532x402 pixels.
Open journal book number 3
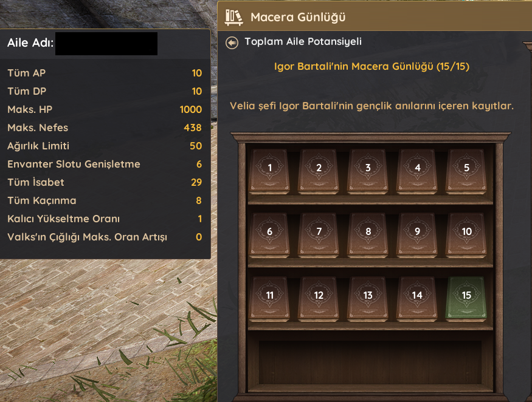pyautogui.click(x=368, y=171)
